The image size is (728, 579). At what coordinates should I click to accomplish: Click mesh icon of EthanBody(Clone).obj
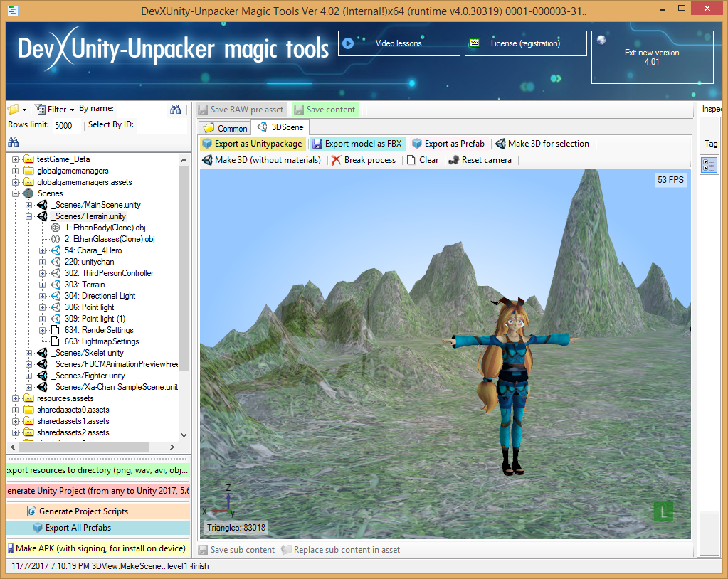[x=56, y=228]
